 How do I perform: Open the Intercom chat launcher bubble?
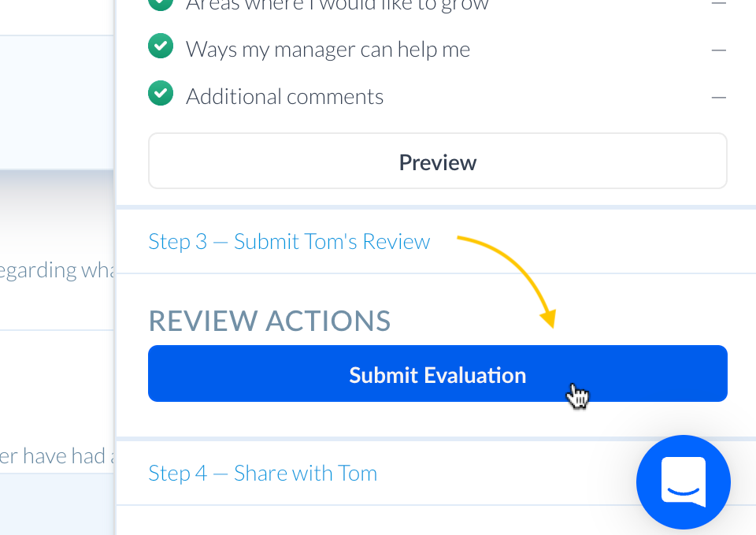click(684, 481)
